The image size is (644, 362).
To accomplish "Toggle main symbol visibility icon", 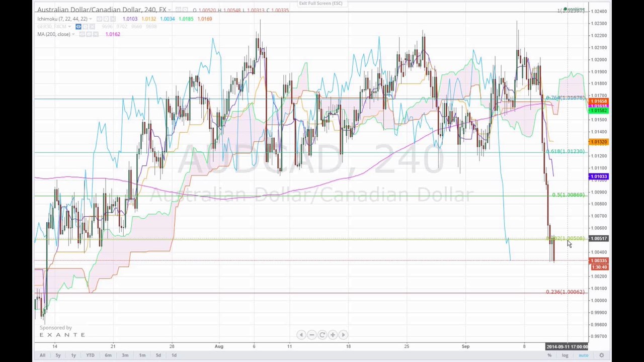I will point(178,10).
